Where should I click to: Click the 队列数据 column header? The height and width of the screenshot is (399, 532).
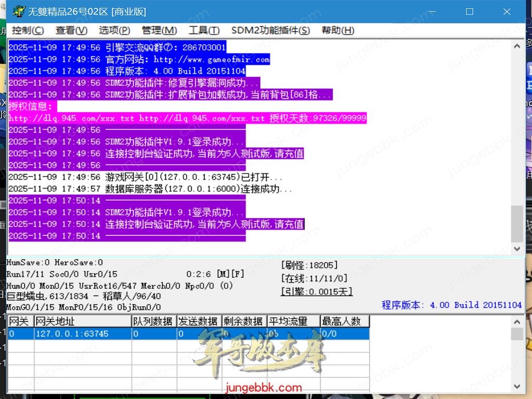coord(153,322)
